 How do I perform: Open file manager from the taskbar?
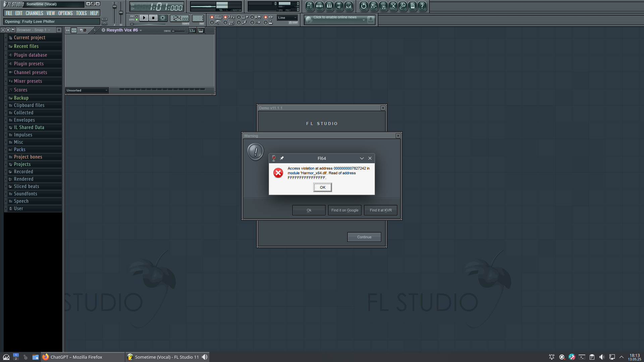pos(35,357)
